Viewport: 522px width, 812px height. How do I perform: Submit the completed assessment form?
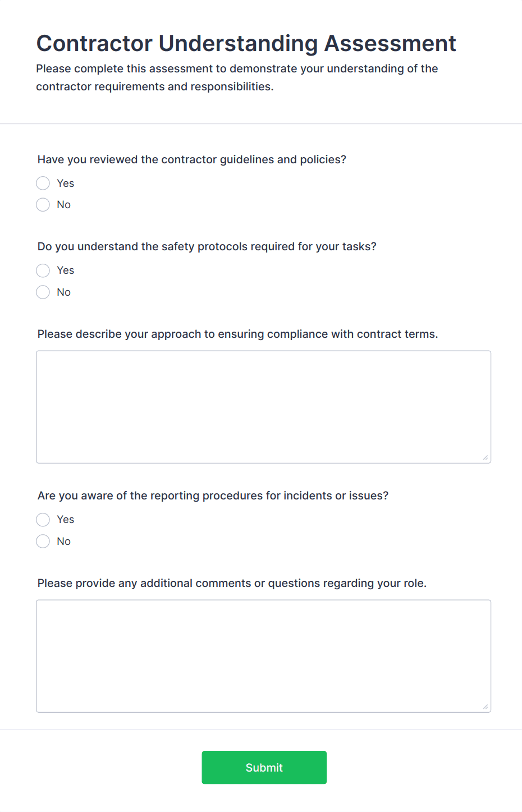coord(264,767)
